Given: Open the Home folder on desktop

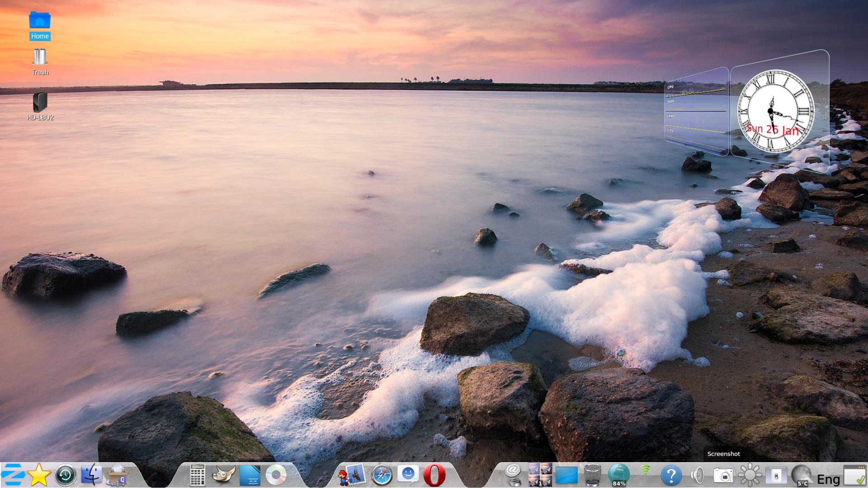Looking at the screenshot, I should (x=40, y=21).
